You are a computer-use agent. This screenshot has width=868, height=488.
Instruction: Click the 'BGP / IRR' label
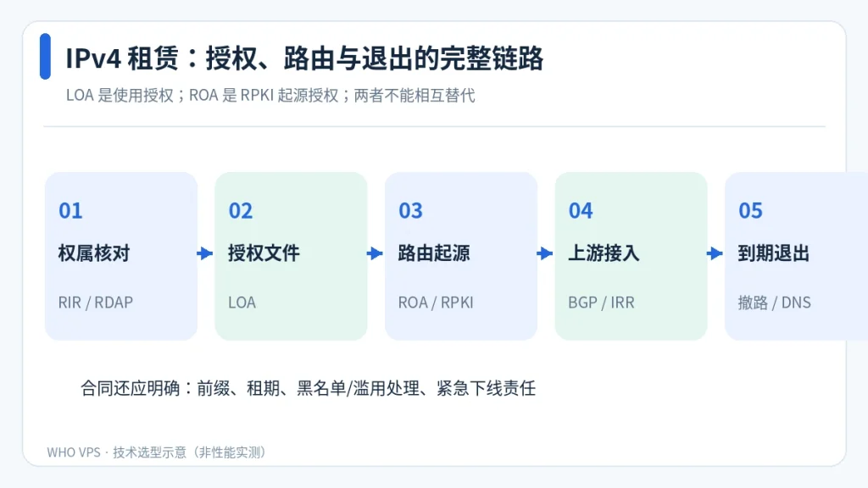[x=601, y=302]
